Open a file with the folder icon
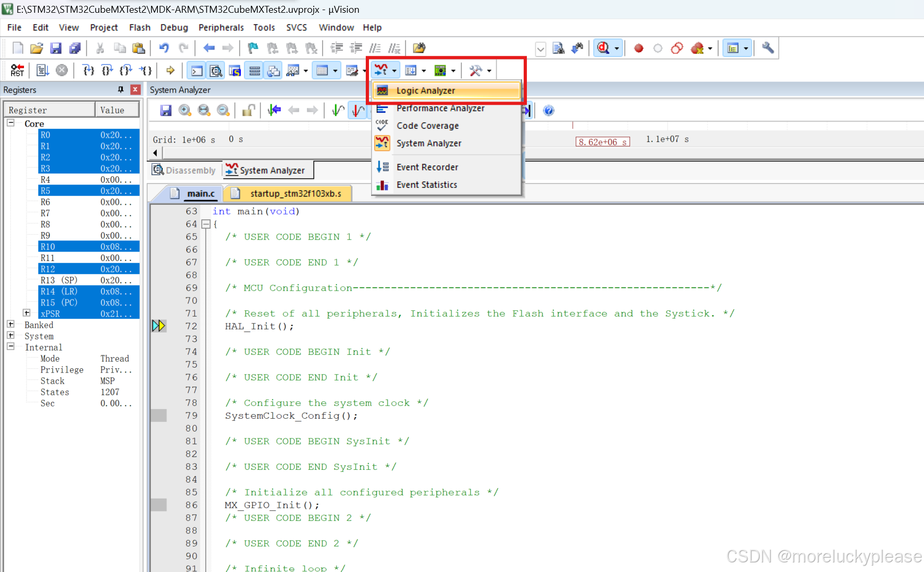This screenshot has height=572, width=924. coord(36,48)
